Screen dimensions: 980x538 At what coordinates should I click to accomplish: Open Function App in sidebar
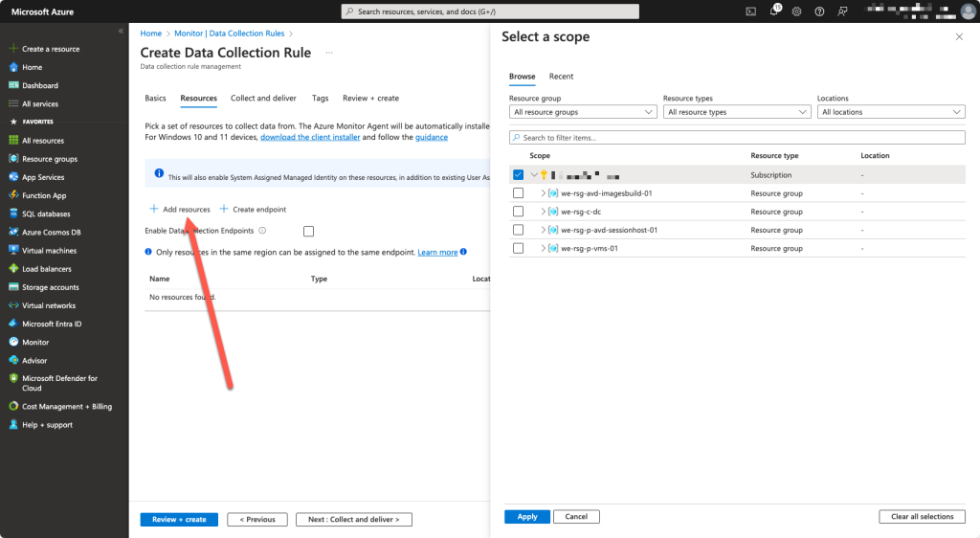44,195
